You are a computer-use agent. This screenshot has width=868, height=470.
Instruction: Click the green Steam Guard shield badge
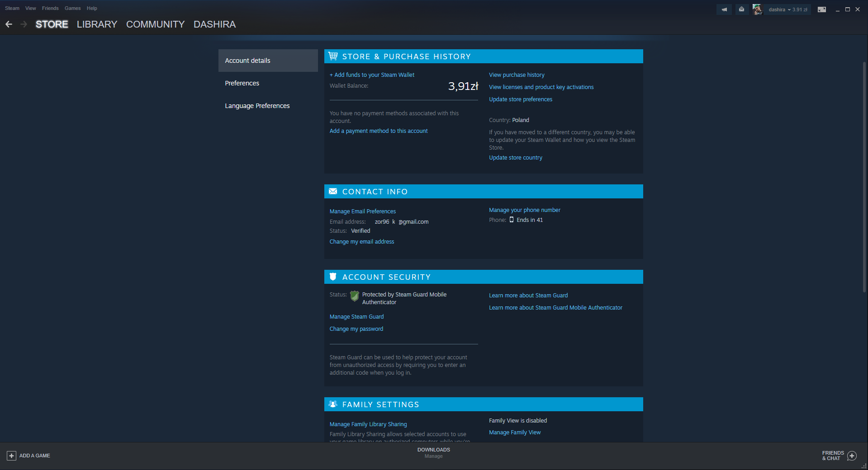point(355,296)
